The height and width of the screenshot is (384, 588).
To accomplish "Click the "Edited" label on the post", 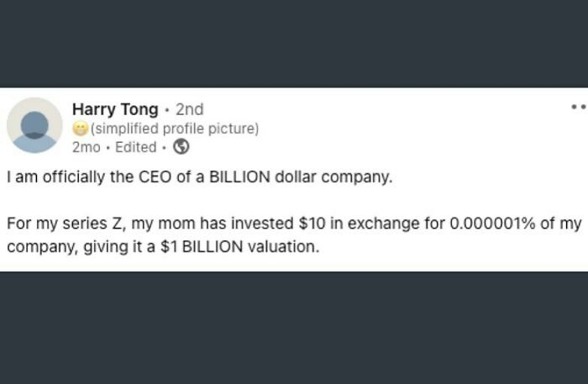I will pos(135,147).
